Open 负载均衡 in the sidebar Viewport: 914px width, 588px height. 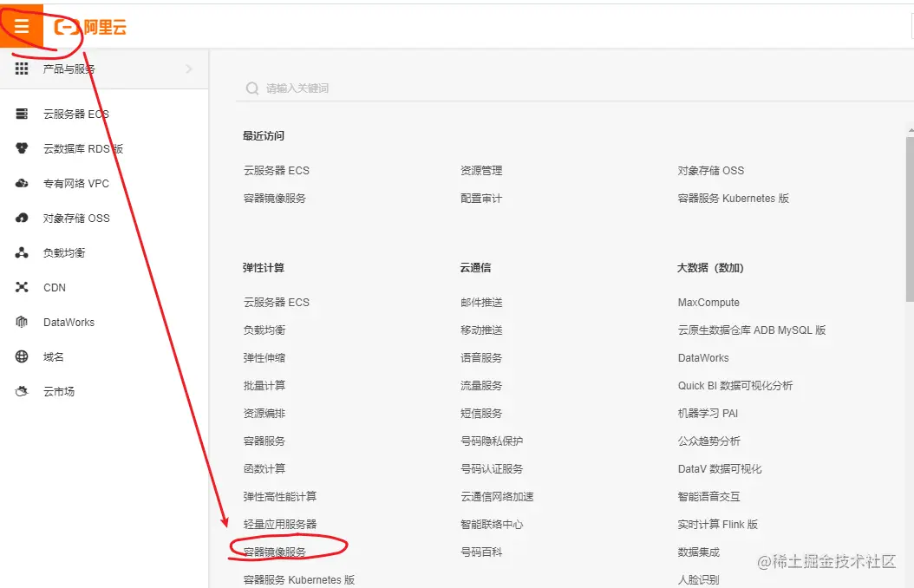(x=64, y=252)
